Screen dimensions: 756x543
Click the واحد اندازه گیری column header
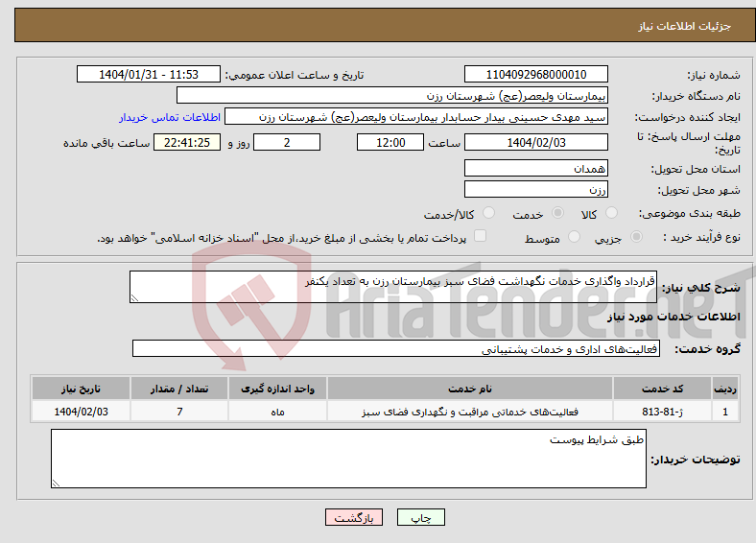click(277, 389)
